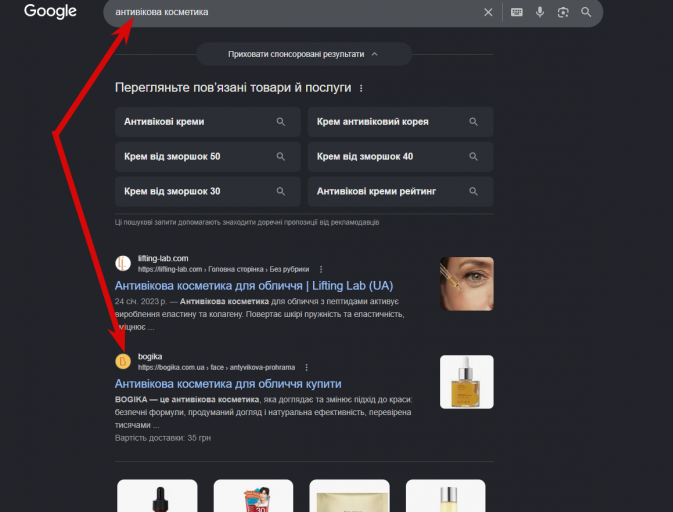Open lifting-lab.com site name link
This screenshot has width=673, height=512.
(163, 258)
